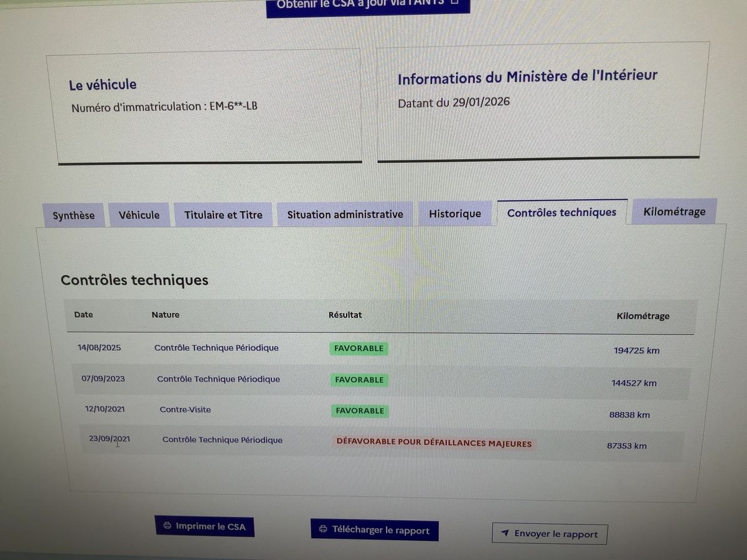Click Contrôle Technique Périodique in the 23/09/2021 row
The width and height of the screenshot is (747, 560).
(x=222, y=440)
